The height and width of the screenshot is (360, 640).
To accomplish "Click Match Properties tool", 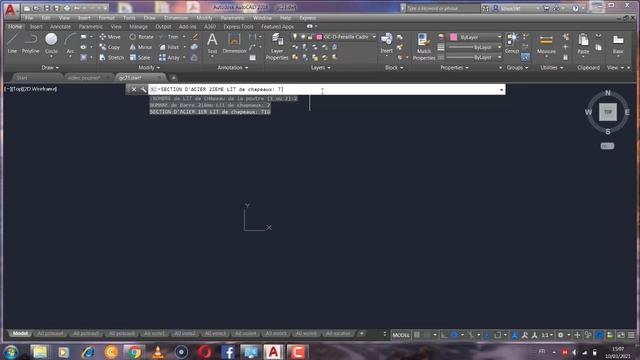I will pos(424,47).
